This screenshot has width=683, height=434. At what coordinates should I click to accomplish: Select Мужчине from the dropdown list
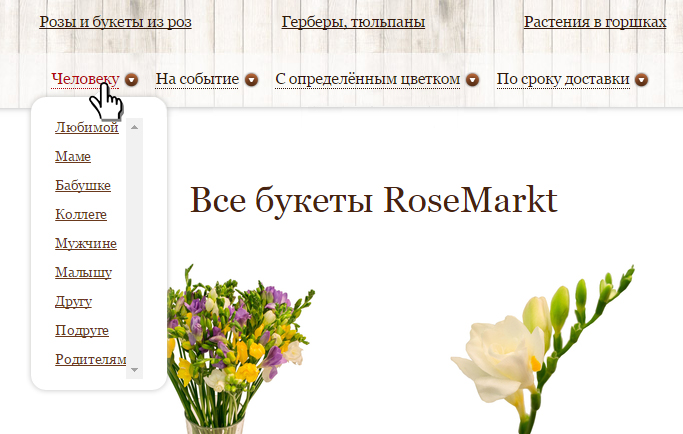pos(86,243)
